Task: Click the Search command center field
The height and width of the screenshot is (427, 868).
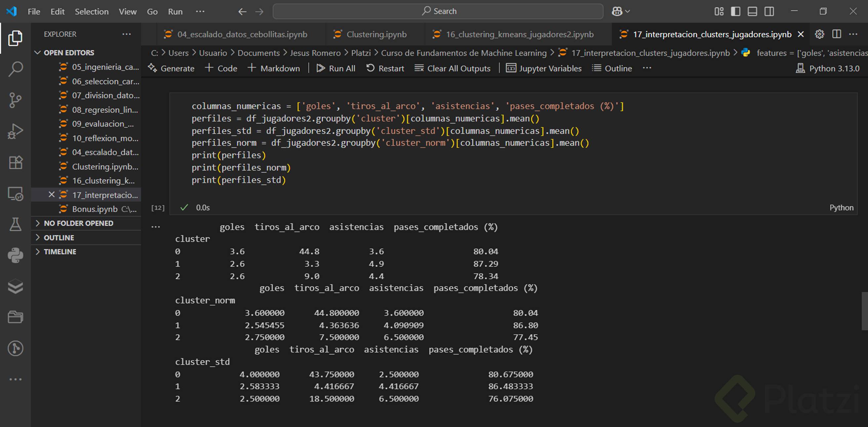Action: (438, 12)
